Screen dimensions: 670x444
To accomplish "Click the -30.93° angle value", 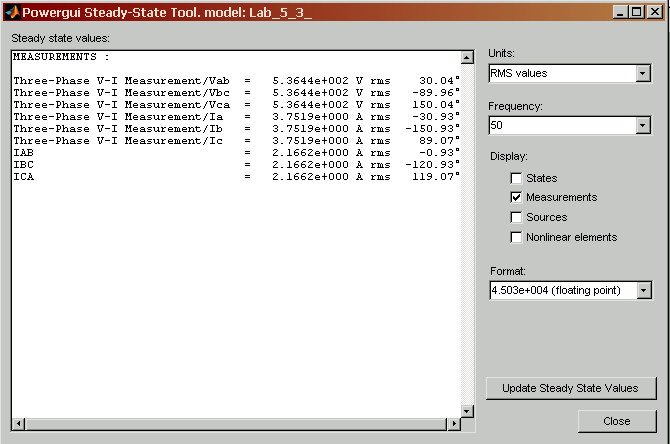I will pos(435,117).
